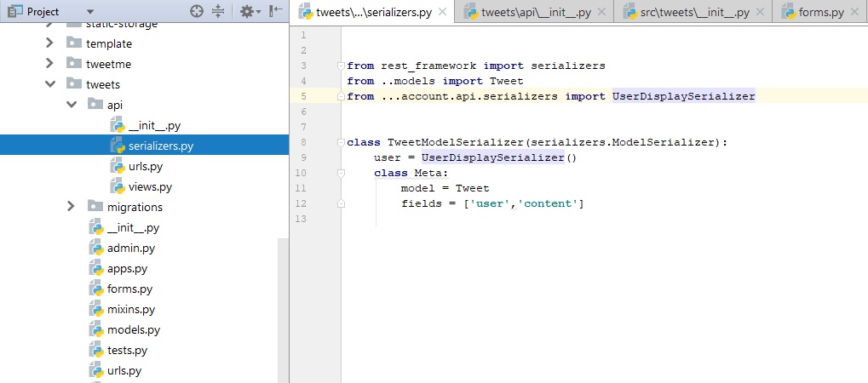
Task: Select the tweets folder
Action: click(x=103, y=84)
